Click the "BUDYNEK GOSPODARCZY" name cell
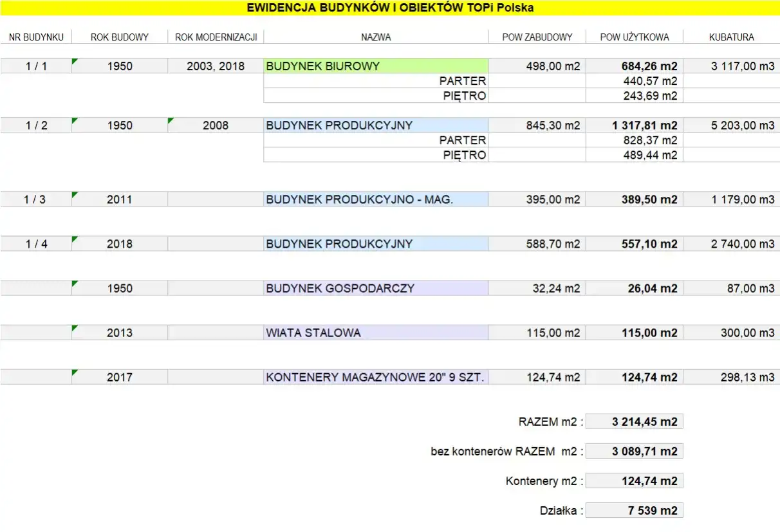Viewport: 780px width, 532px height. point(376,288)
